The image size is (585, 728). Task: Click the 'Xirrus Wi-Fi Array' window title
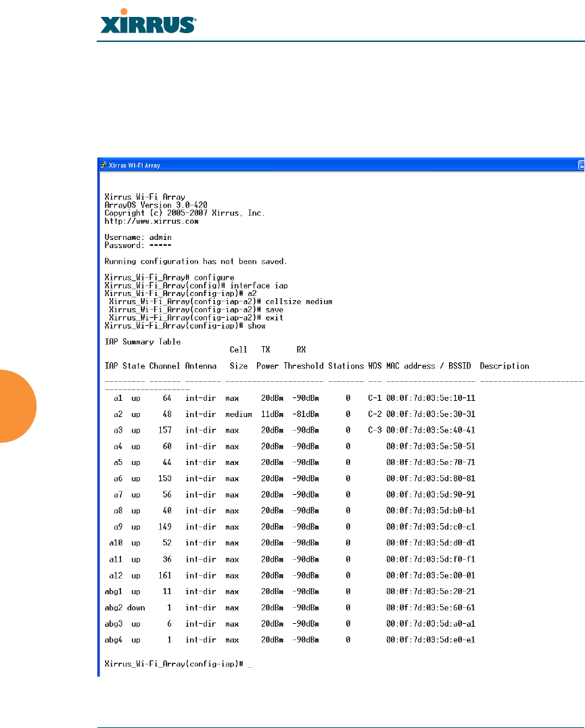[135, 166]
